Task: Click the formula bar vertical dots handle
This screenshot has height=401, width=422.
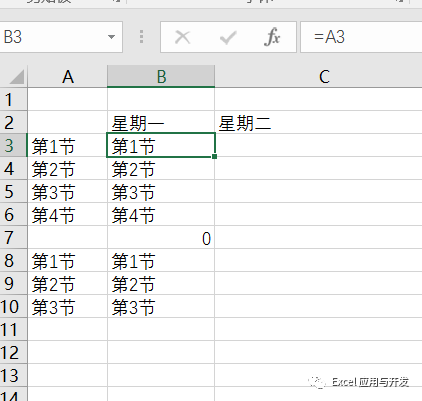Action: pos(141,37)
